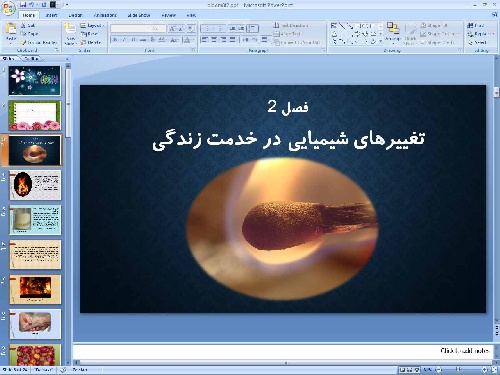Click the burning match oval picture
The image size is (500, 375).
click(282, 229)
